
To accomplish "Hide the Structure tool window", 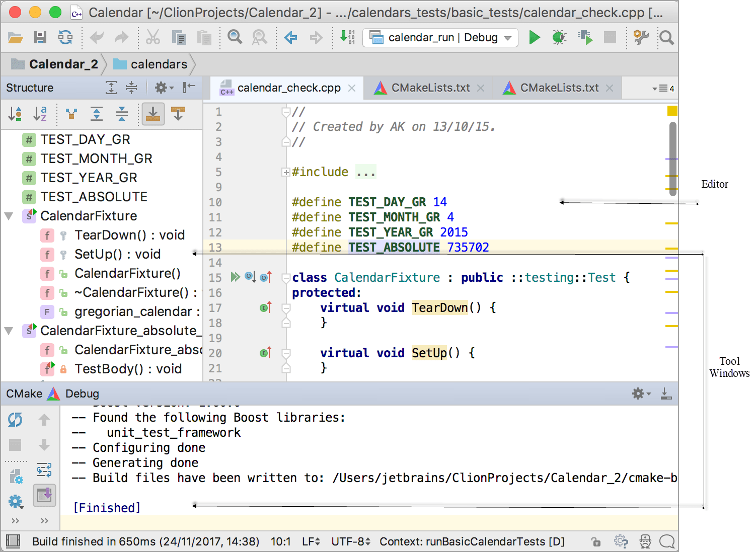I will tap(189, 88).
